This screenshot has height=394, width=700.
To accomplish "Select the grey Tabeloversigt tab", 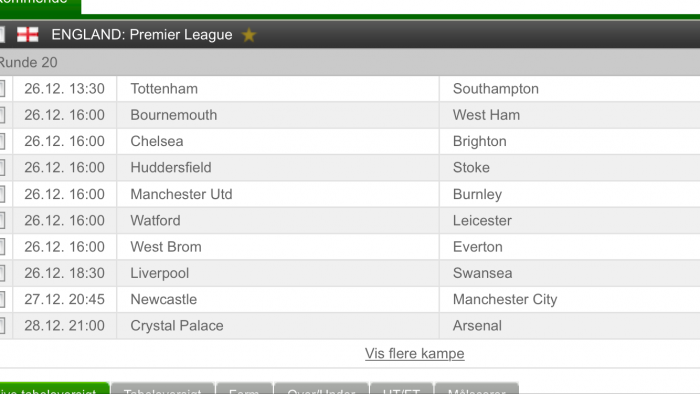I will point(162,388).
